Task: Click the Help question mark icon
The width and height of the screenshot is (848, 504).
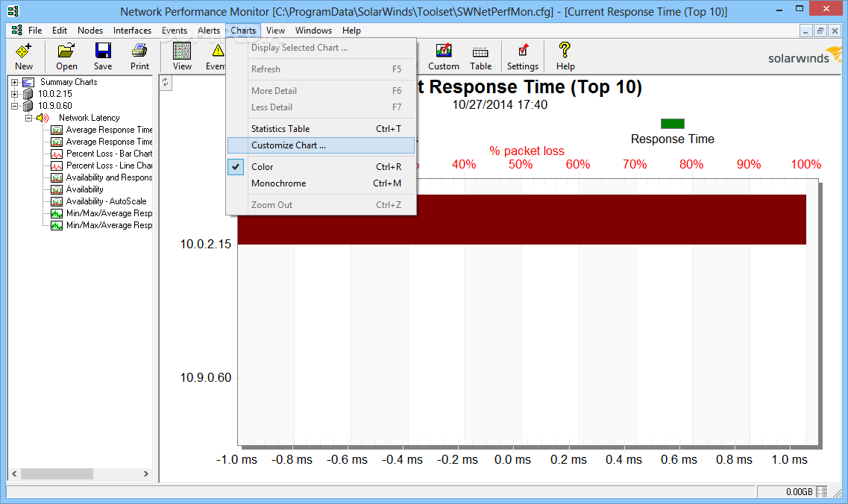Action: click(x=565, y=50)
